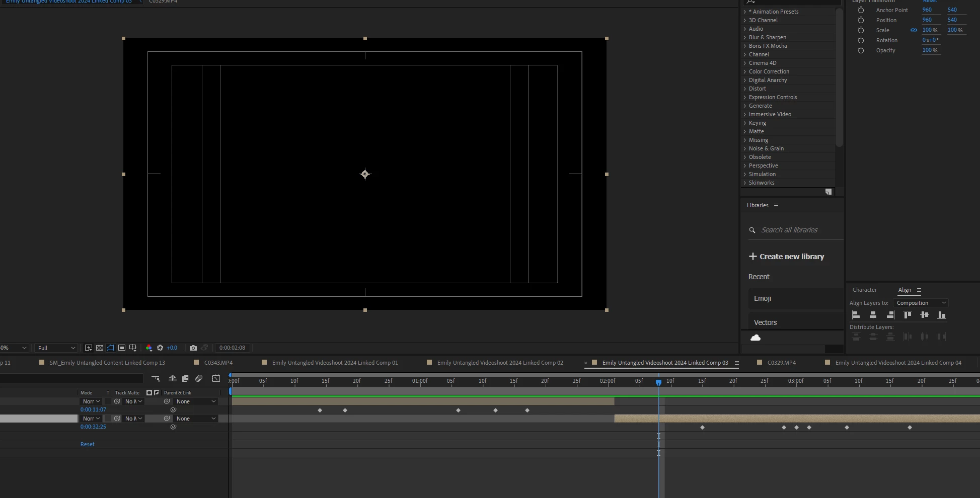
Task: Open the Show Channel RGB icon
Action: [x=149, y=348]
